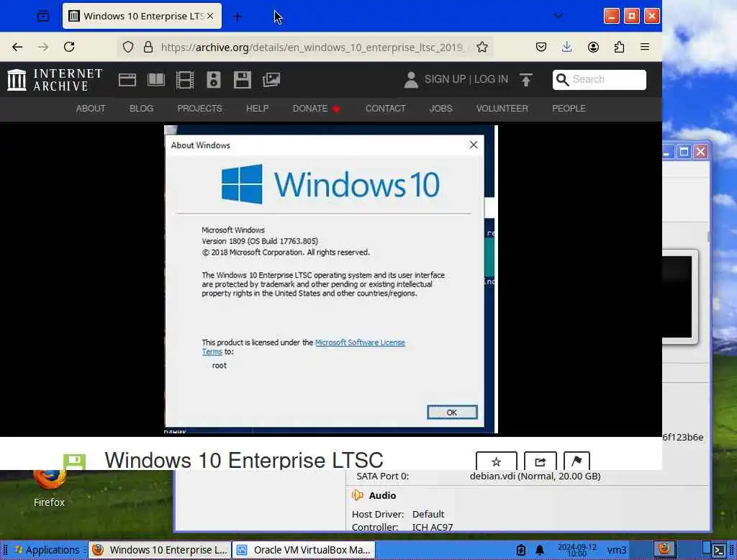
Task: Click the About Windows screenshot image
Action: coord(331,279)
